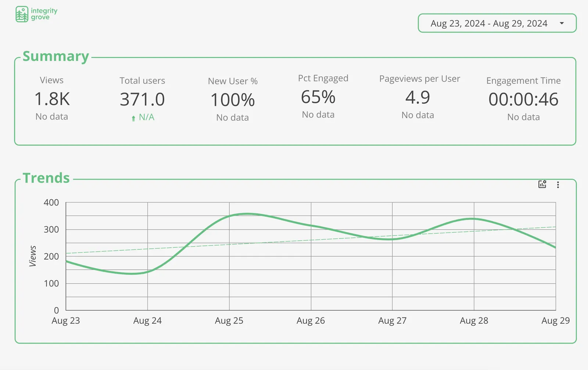The height and width of the screenshot is (370, 588).
Task: Select the Total users value 371.0
Action: click(142, 100)
